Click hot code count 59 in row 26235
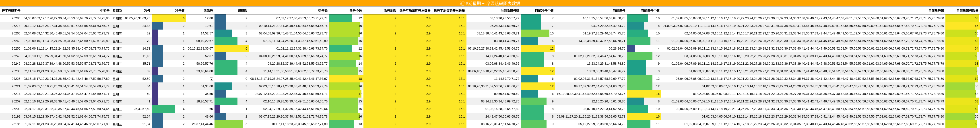Screen dimensions: 980x128 (976, 71)
